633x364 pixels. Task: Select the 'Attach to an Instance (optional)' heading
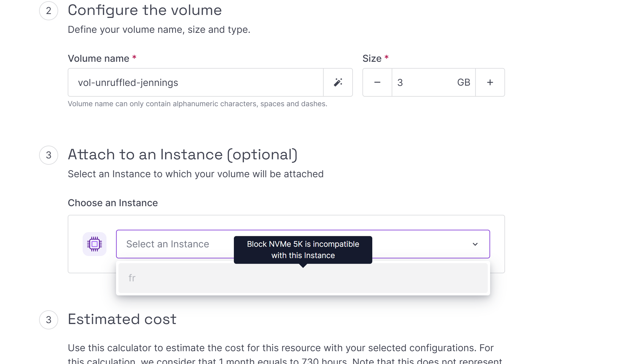(x=183, y=155)
